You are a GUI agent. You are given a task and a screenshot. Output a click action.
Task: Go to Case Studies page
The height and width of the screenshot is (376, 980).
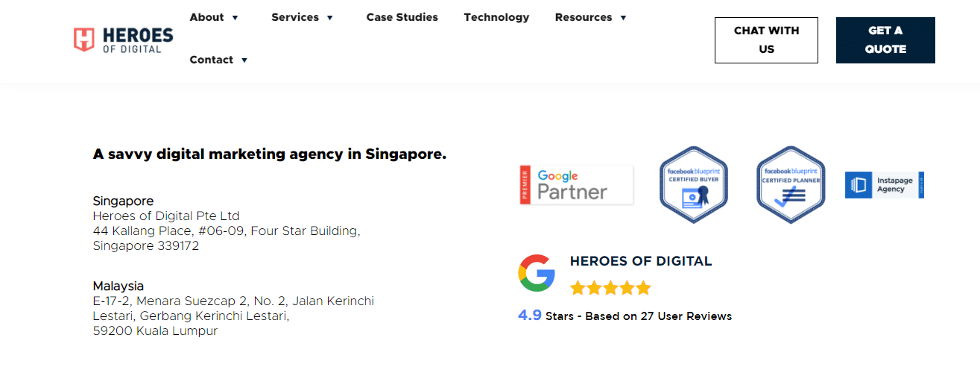[x=402, y=17]
